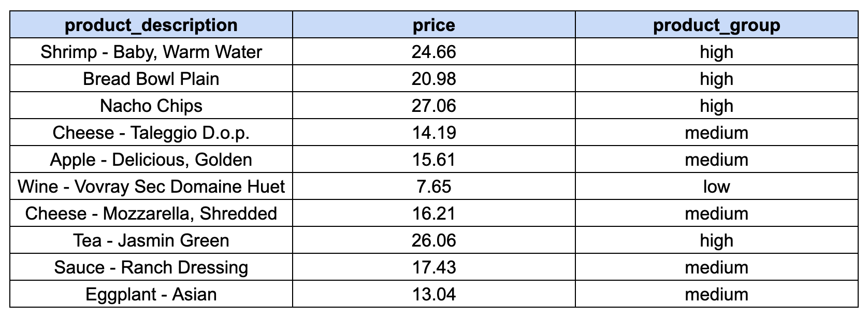
Task: Select the Apple - Delicious, Golden cell
Action: [151, 160]
